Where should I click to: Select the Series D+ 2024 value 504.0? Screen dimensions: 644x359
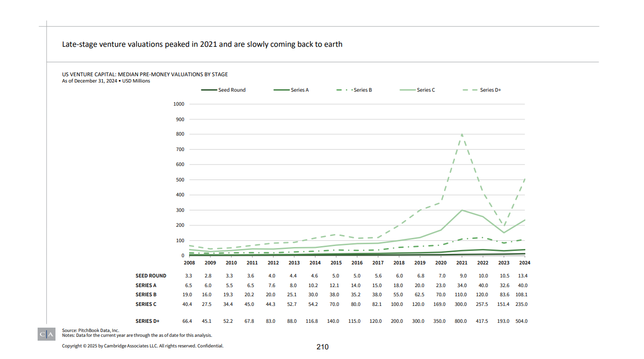coord(521,321)
